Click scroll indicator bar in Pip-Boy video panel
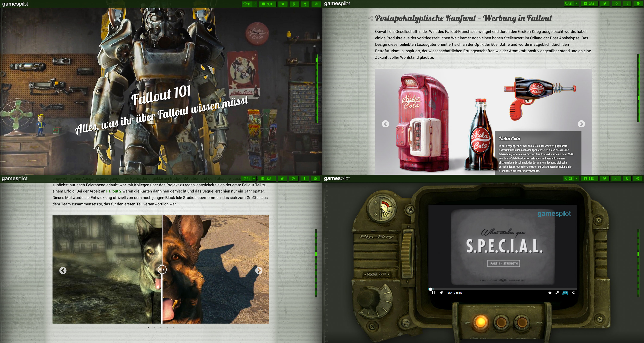The height and width of the screenshot is (343, 644). (638, 263)
